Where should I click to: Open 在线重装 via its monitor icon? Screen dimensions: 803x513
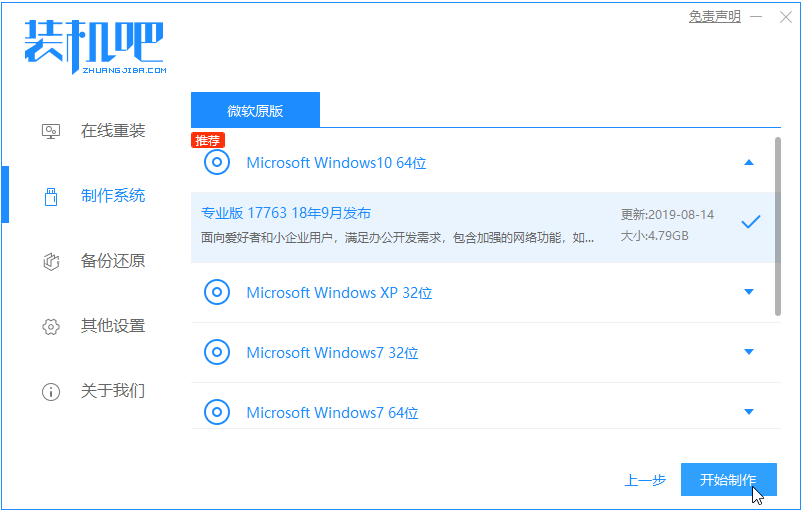pos(51,131)
